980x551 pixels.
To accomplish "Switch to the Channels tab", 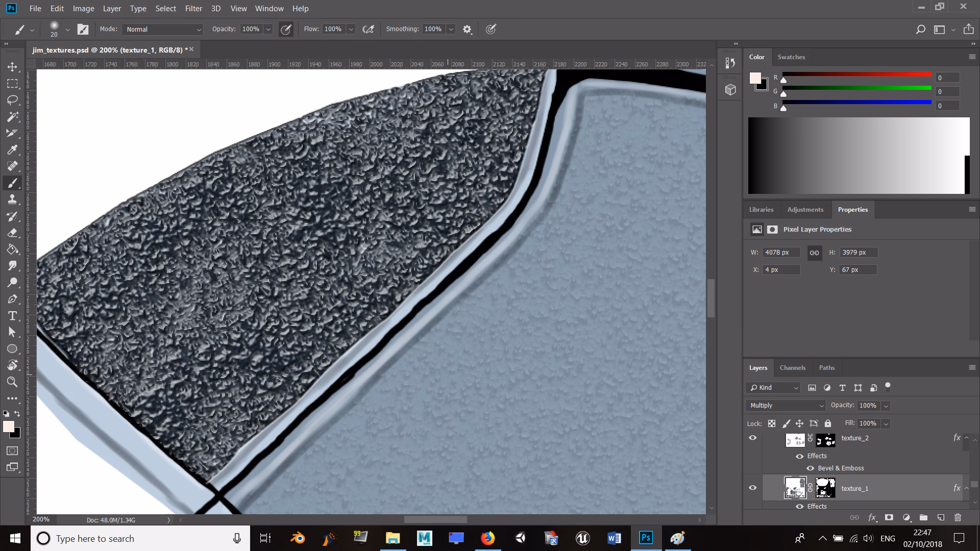I will pos(793,367).
